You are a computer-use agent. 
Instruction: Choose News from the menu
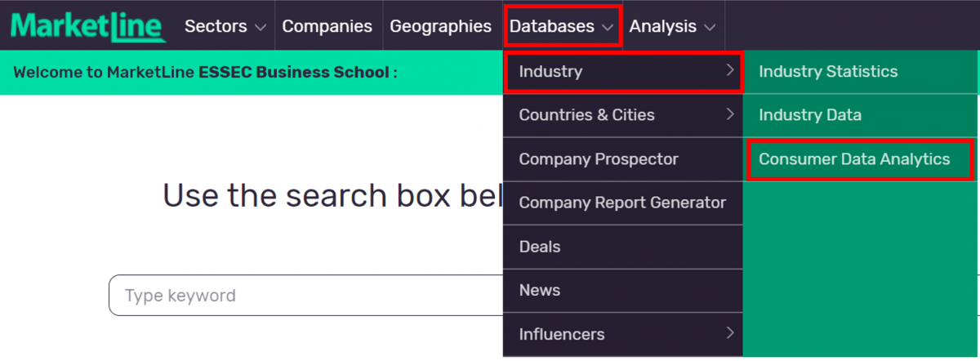coord(623,290)
